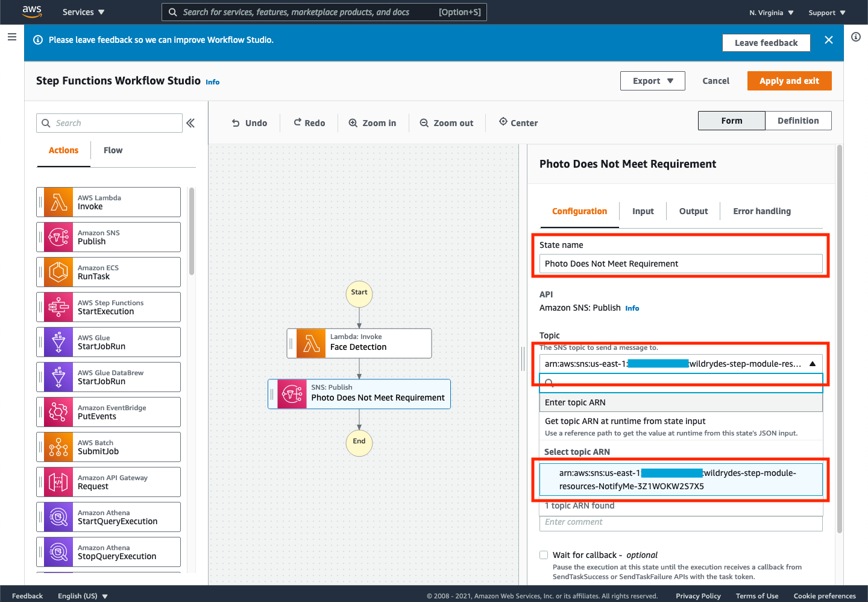Cancel the workflow editing
The height and width of the screenshot is (602, 868).
coord(715,81)
